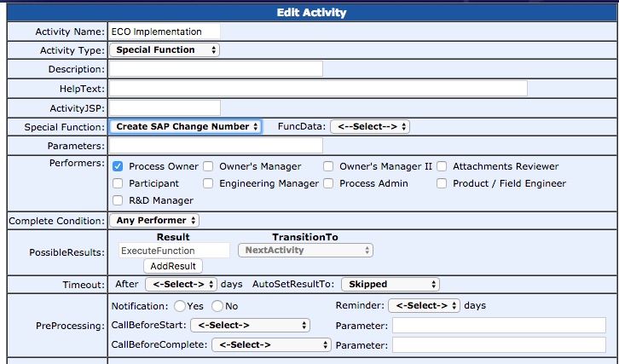Click the Parameters text field

point(216,145)
